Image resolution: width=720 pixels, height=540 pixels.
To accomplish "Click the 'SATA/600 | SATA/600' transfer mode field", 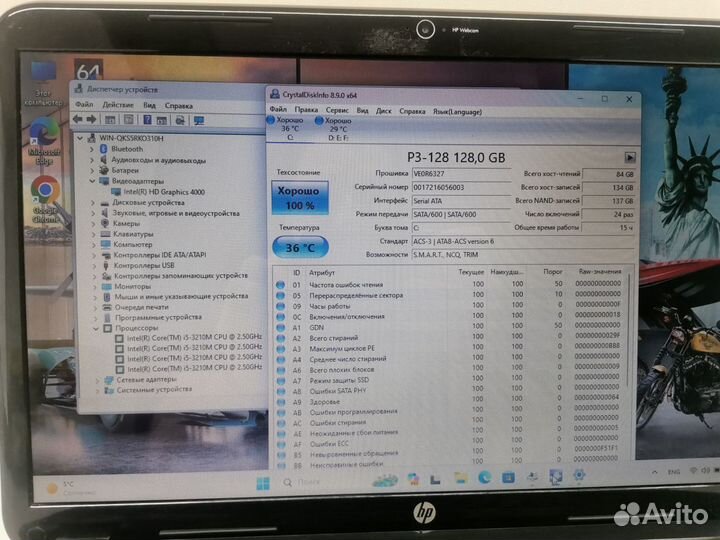I will 461,214.
